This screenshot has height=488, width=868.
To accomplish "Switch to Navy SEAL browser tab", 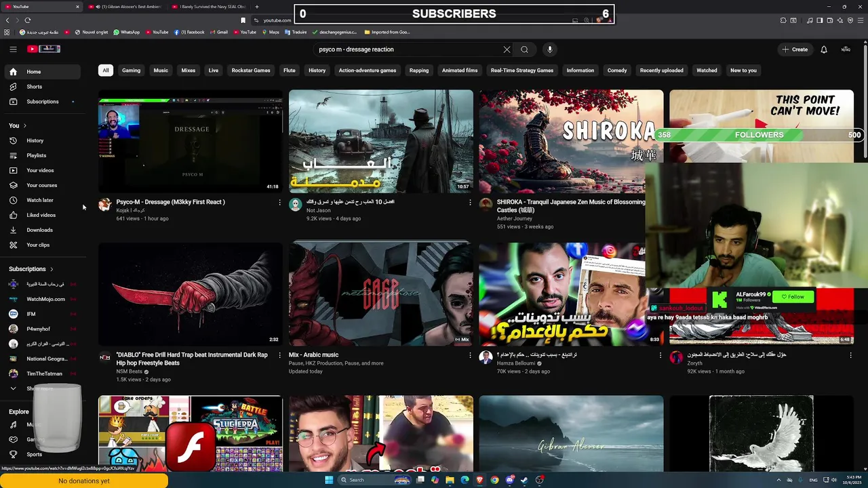I will tap(209, 7).
